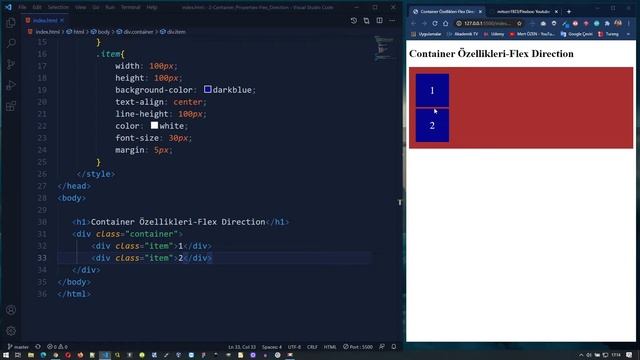Open the Go menu
The width and height of the screenshot is (640, 360).
coord(96,7)
